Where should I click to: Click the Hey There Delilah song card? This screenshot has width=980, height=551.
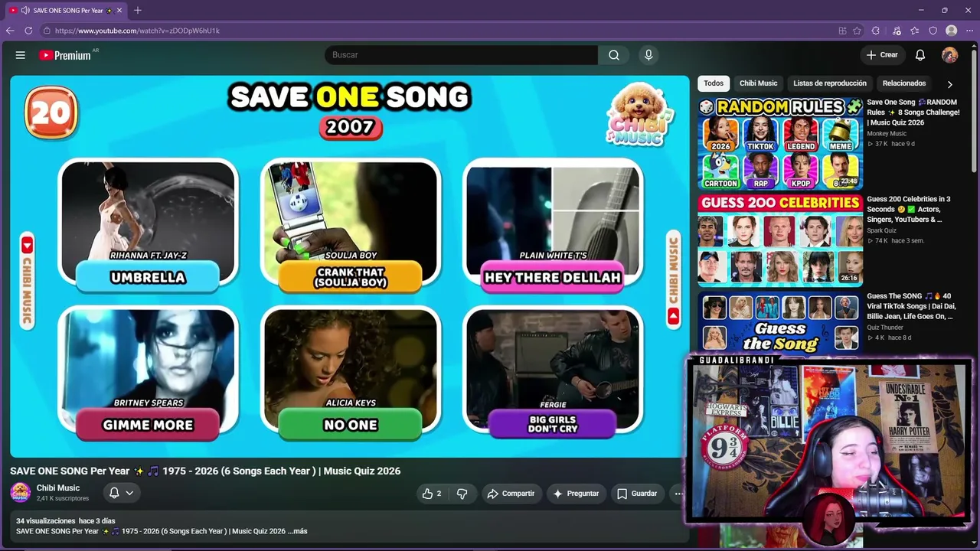pos(553,225)
